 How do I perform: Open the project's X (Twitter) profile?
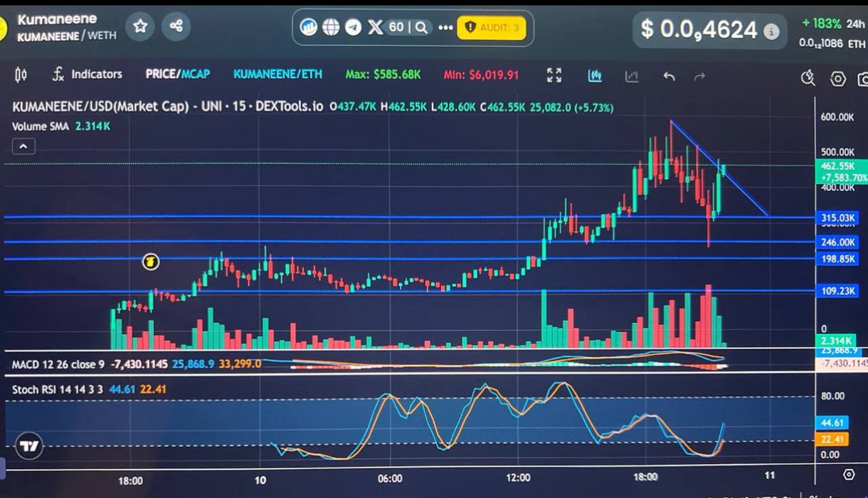coord(375,27)
